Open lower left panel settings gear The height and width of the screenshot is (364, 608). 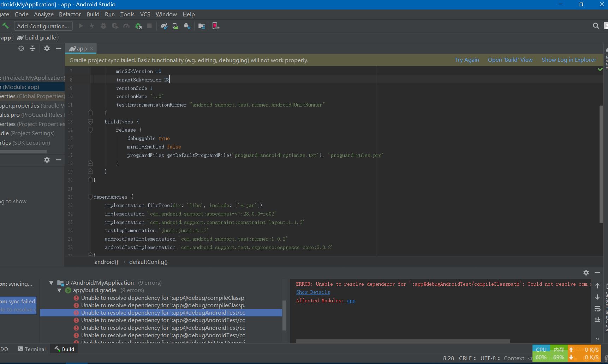click(47, 160)
